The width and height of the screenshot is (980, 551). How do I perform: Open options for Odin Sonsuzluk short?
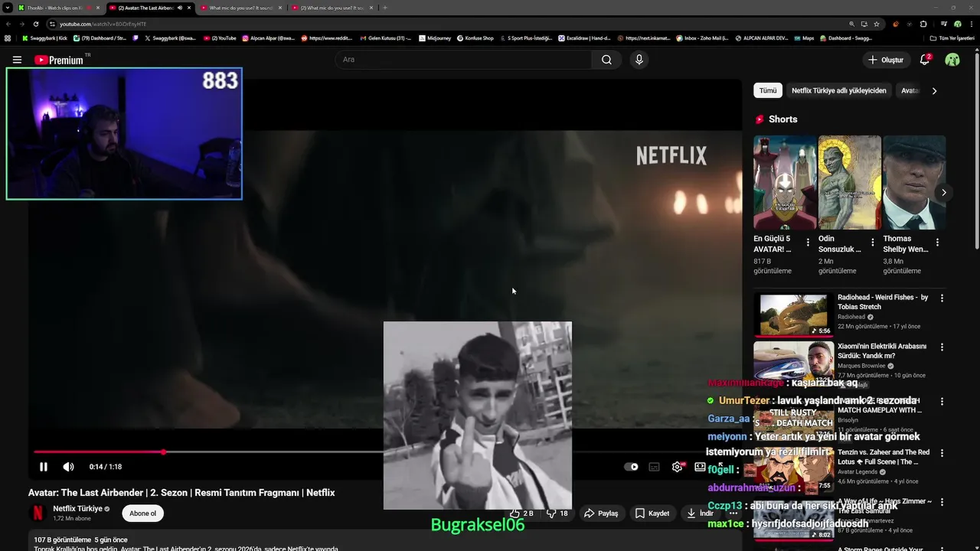(873, 243)
